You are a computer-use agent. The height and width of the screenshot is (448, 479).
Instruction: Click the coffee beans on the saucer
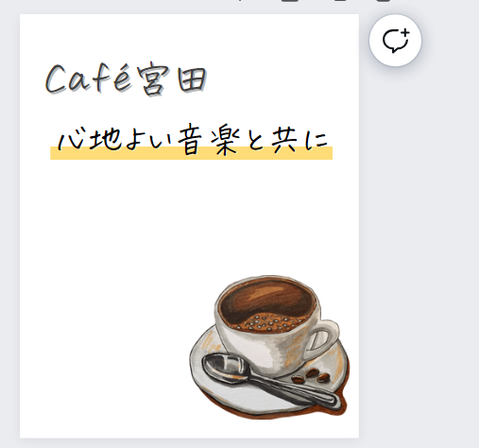tap(311, 376)
